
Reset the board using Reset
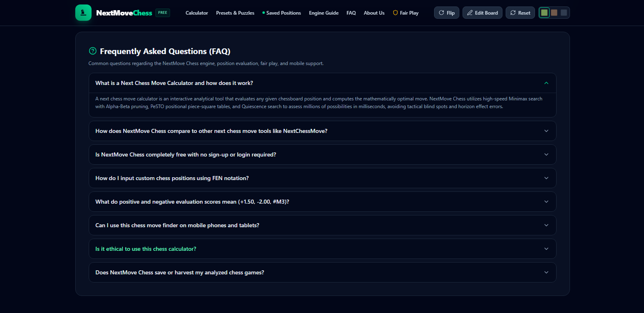[520, 13]
